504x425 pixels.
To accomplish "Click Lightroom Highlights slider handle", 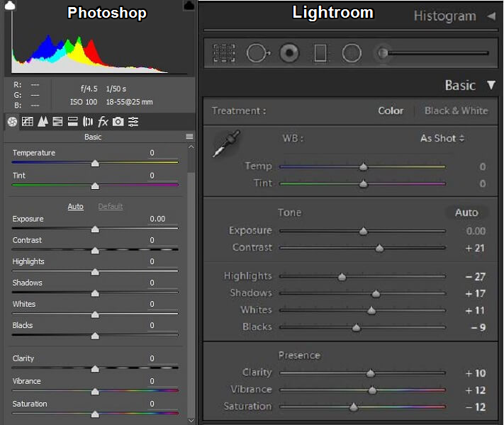I will [342, 276].
